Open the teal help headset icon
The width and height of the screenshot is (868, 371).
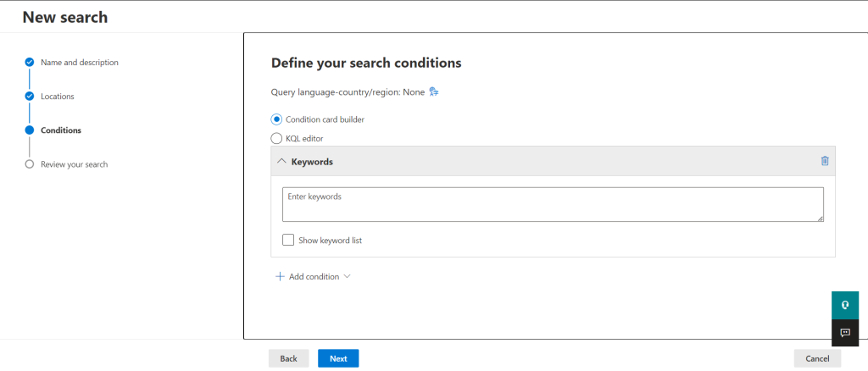click(845, 305)
